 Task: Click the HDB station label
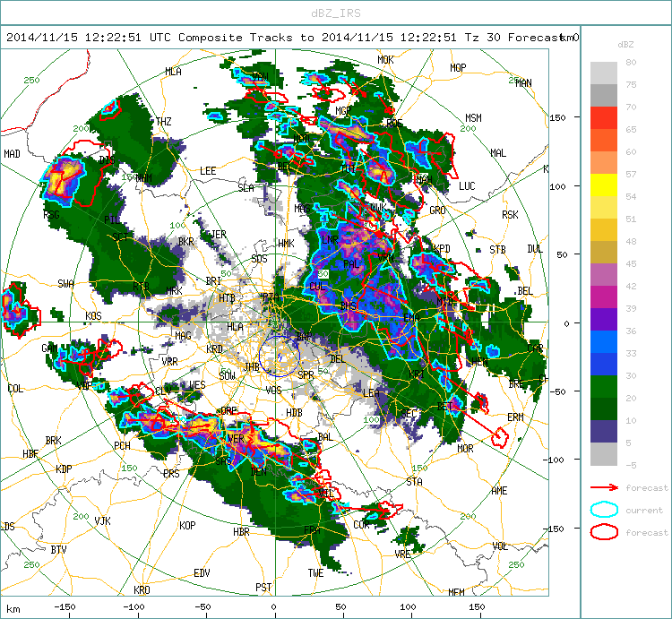tap(294, 413)
